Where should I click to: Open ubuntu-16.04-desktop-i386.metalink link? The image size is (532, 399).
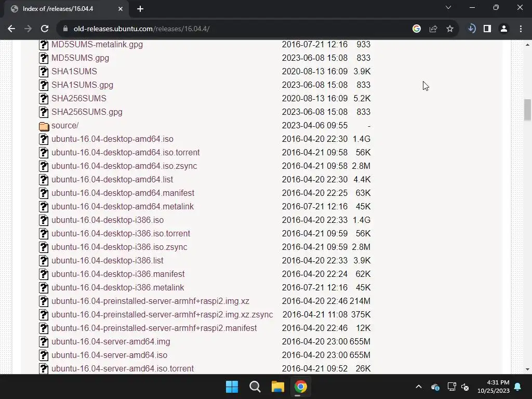pyautogui.click(x=118, y=288)
